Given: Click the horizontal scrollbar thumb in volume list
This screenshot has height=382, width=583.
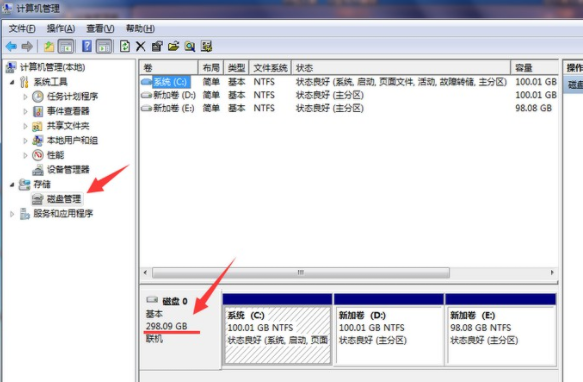Looking at the screenshot, I should [x=301, y=273].
